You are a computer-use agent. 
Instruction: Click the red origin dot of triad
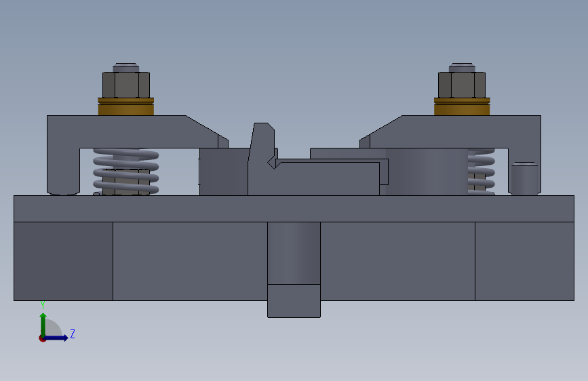42,338
